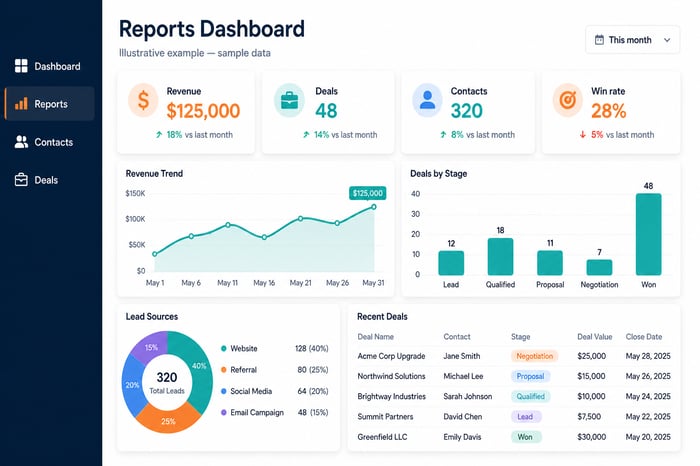This screenshot has height=466, width=700.
Task: Click the 28% win rate figure
Action: pos(608,111)
